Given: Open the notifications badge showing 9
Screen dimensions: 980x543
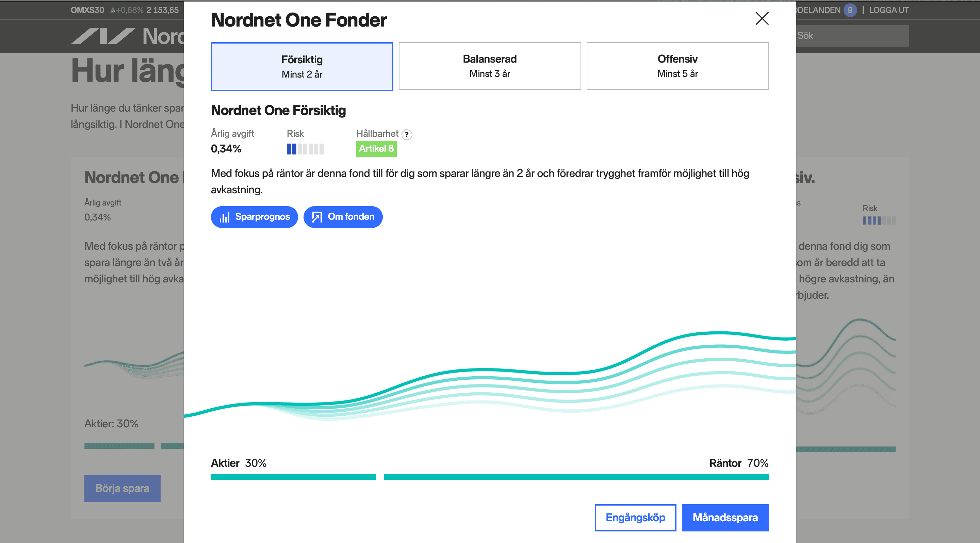Looking at the screenshot, I should [x=850, y=10].
